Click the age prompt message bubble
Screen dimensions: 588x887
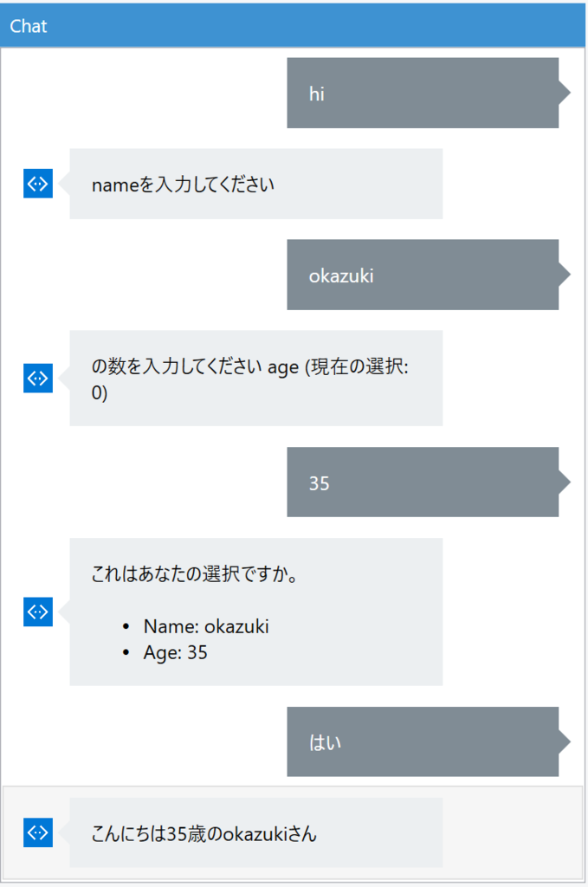255,379
